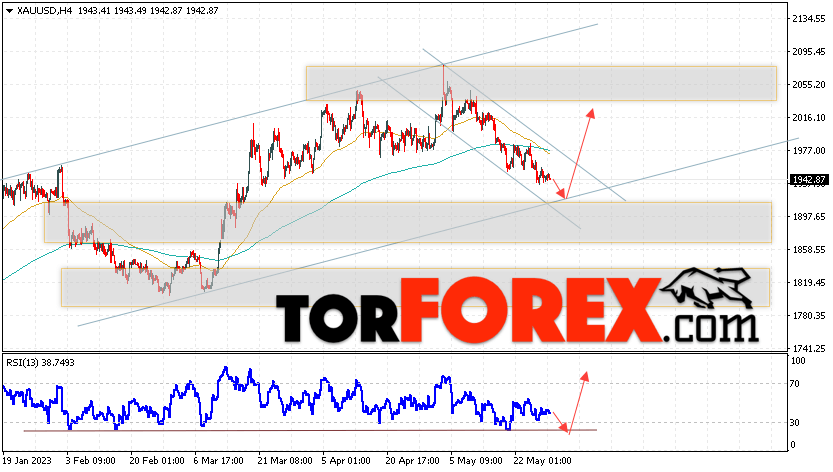Click the 20 Apr 17:00 date label
This screenshot has height=472, width=833.
tap(413, 460)
